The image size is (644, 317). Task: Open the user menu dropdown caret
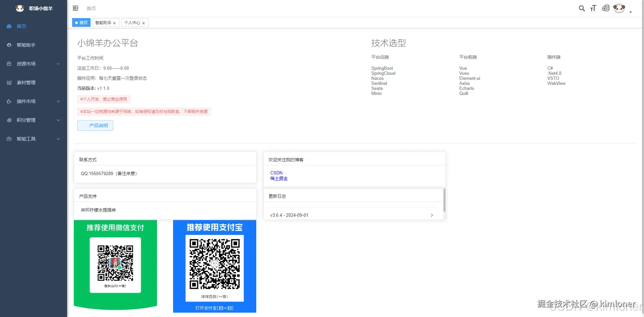pyautogui.click(x=631, y=12)
